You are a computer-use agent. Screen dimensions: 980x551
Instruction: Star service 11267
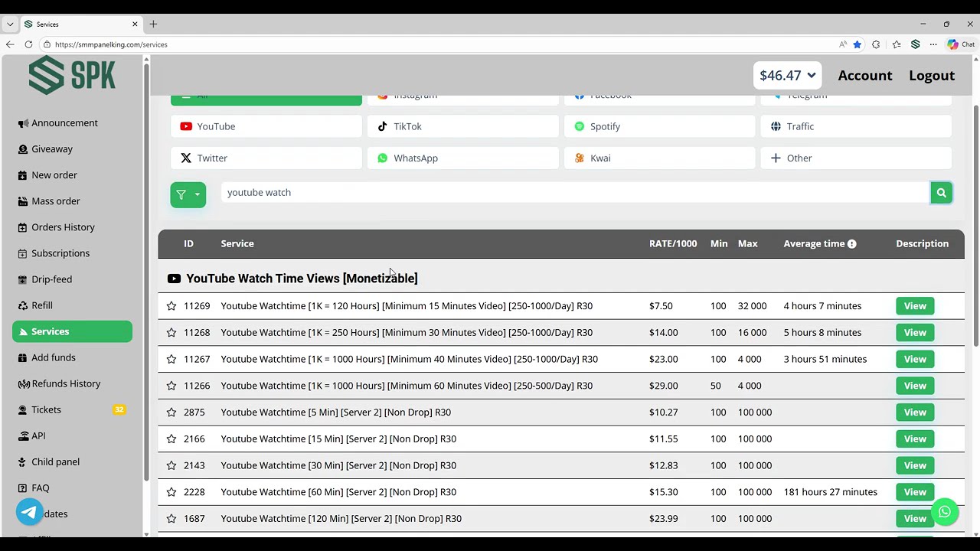point(171,359)
